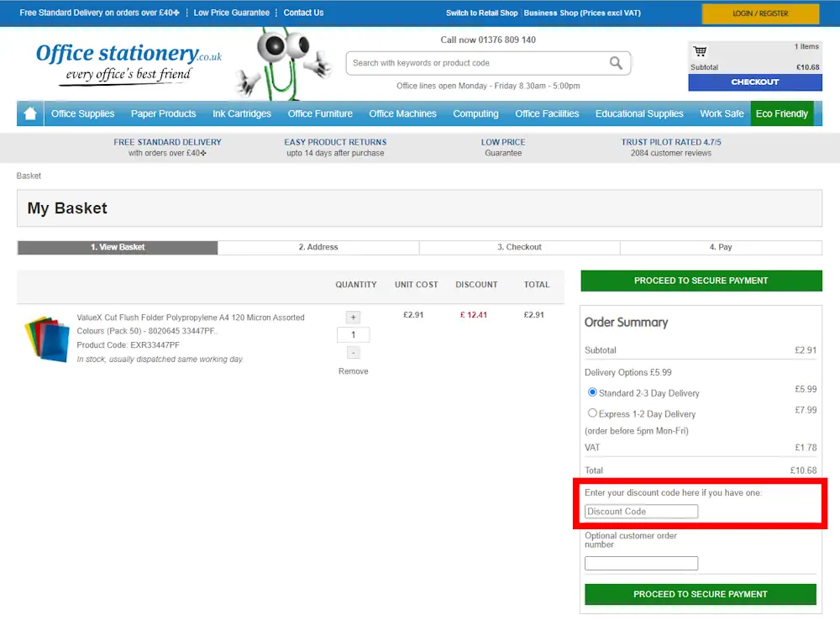Open Ink Cartridges menu
840x620 pixels.
[x=242, y=113]
